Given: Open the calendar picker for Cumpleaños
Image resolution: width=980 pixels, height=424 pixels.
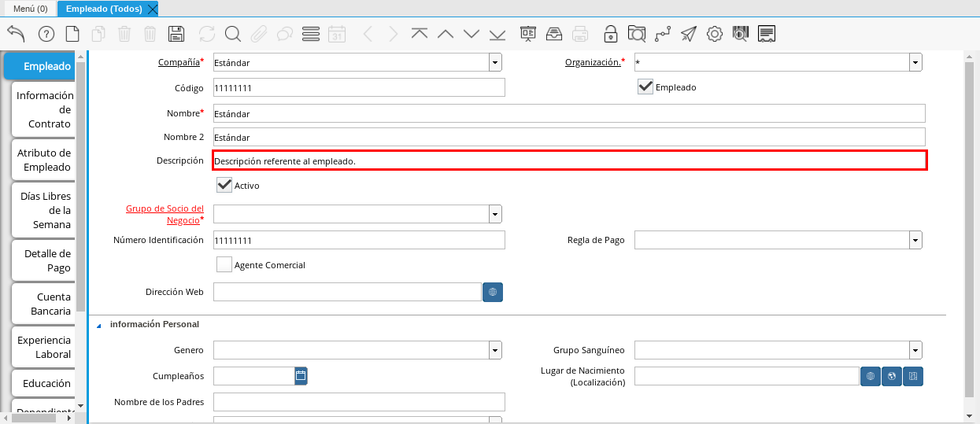Looking at the screenshot, I should (300, 376).
